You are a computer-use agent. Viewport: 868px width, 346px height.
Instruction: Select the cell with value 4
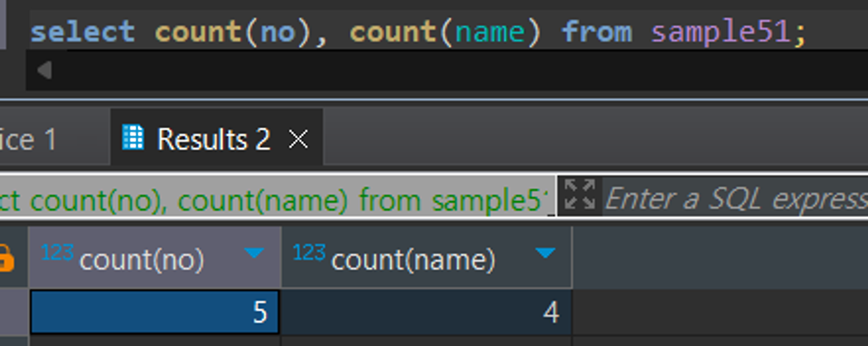(x=427, y=311)
